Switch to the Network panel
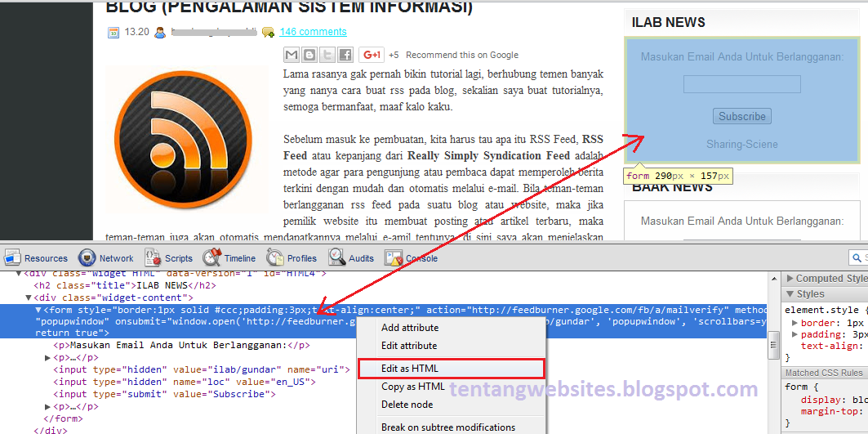Screen dimensions: 868x434 tap(105, 257)
